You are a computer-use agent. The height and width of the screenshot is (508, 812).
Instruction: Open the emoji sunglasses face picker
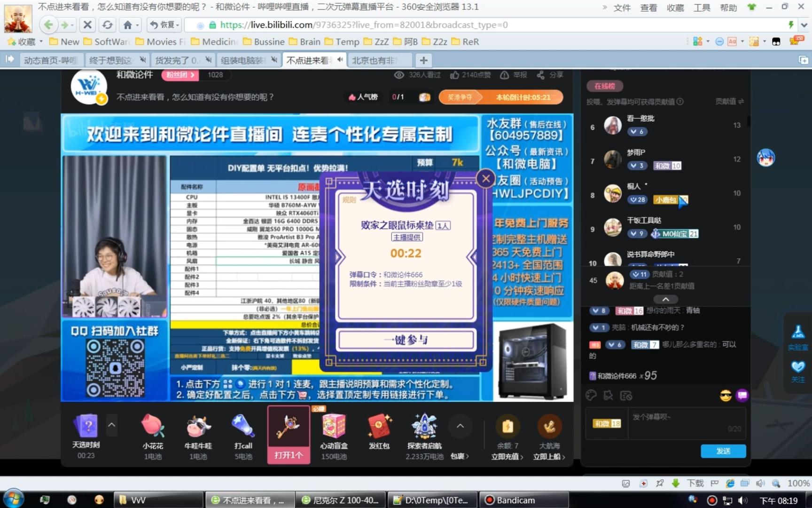coord(726,396)
